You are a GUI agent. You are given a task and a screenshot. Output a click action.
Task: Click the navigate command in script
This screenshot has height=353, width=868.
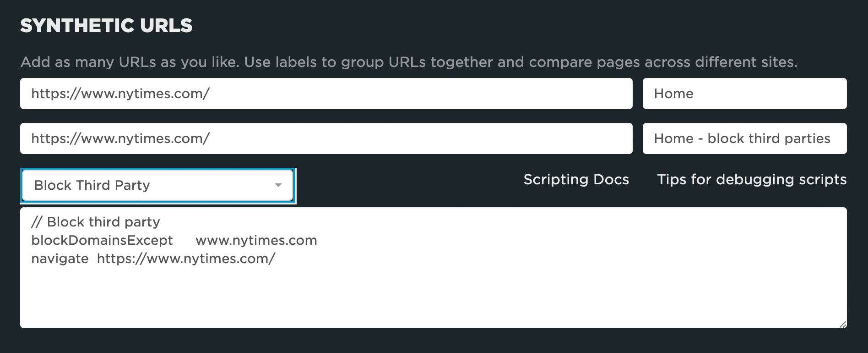point(60,259)
